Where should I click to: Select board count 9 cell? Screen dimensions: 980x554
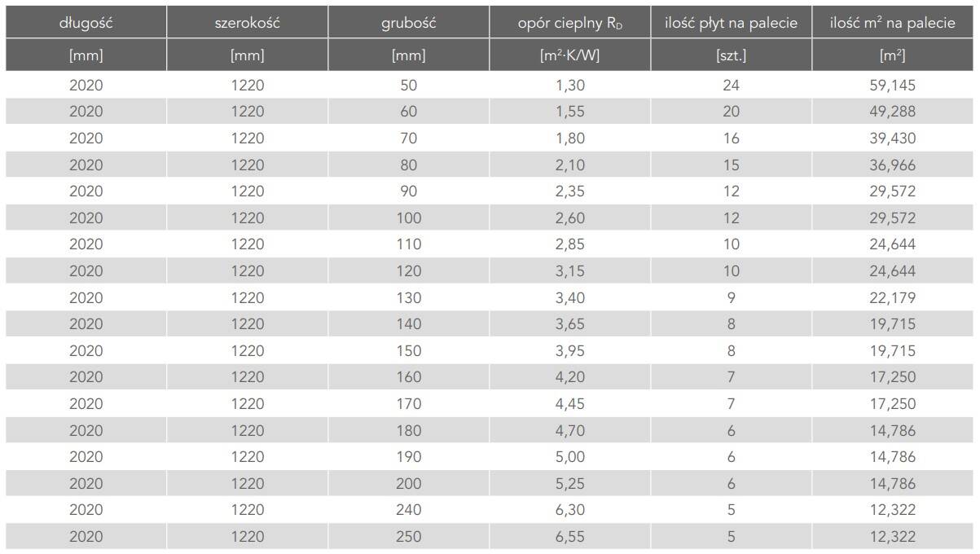tap(731, 297)
